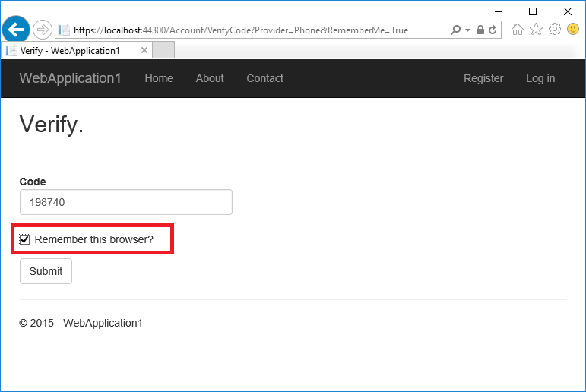Open the Contact nav item
This screenshot has width=586, height=392.
pos(264,78)
